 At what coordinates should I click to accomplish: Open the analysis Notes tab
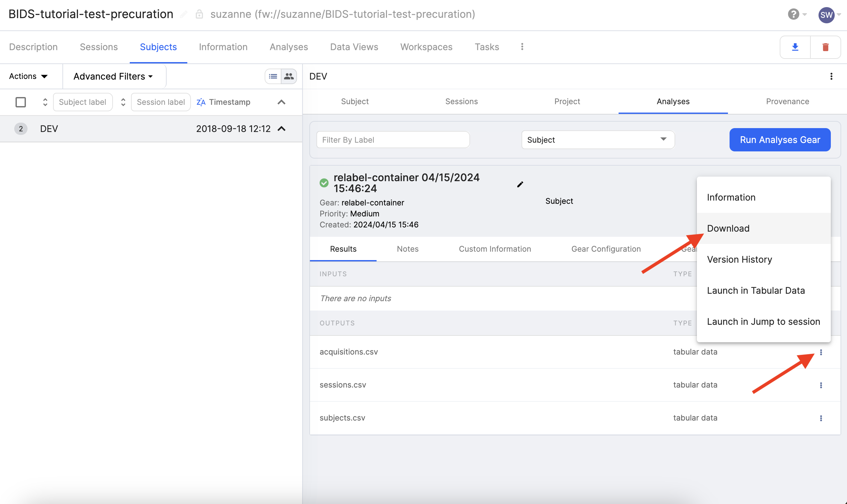408,249
